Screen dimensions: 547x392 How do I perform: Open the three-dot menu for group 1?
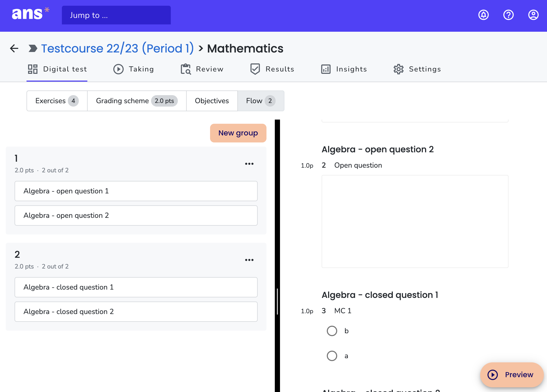[249, 164]
